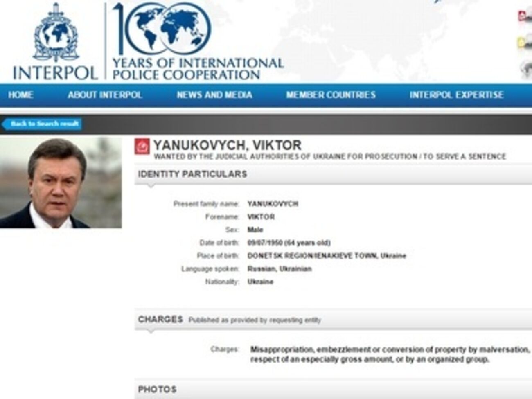Go back via Back to Search result
This screenshot has width=532, height=399.
pos(42,124)
